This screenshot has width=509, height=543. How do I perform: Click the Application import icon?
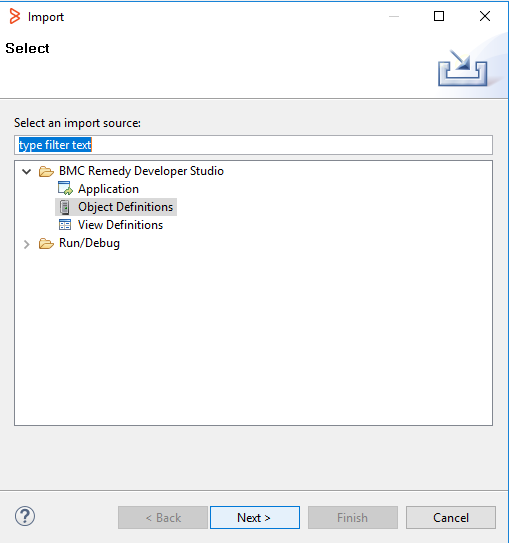pos(65,188)
